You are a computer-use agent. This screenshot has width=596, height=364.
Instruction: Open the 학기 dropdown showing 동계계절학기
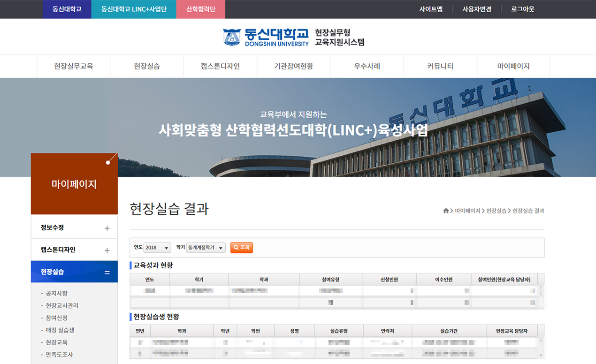tap(206, 247)
